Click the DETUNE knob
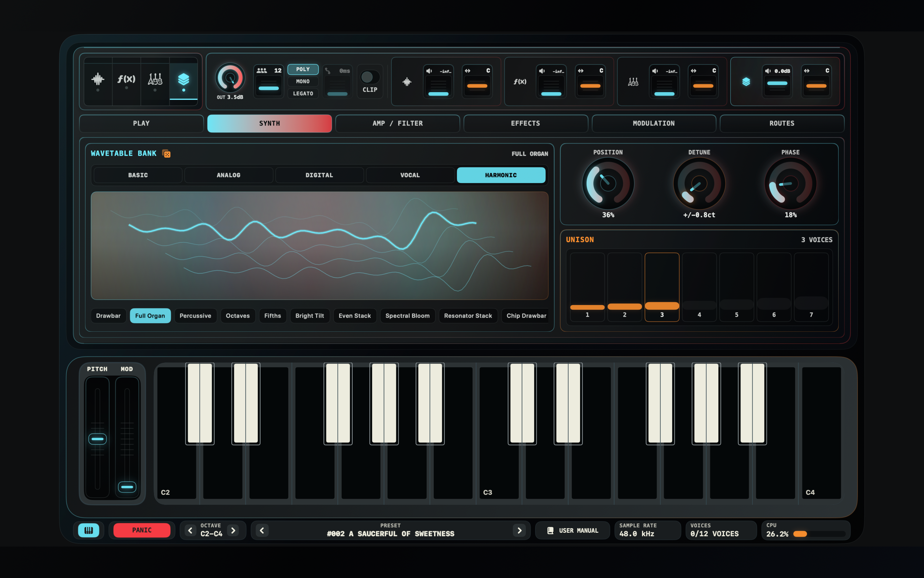924x578 pixels. point(699,183)
